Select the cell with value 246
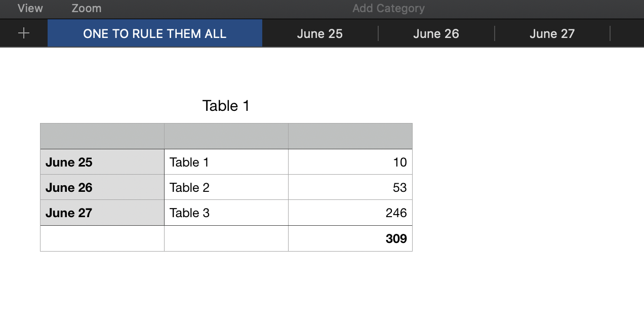Screen dimensions: 644x329 [x=350, y=213]
